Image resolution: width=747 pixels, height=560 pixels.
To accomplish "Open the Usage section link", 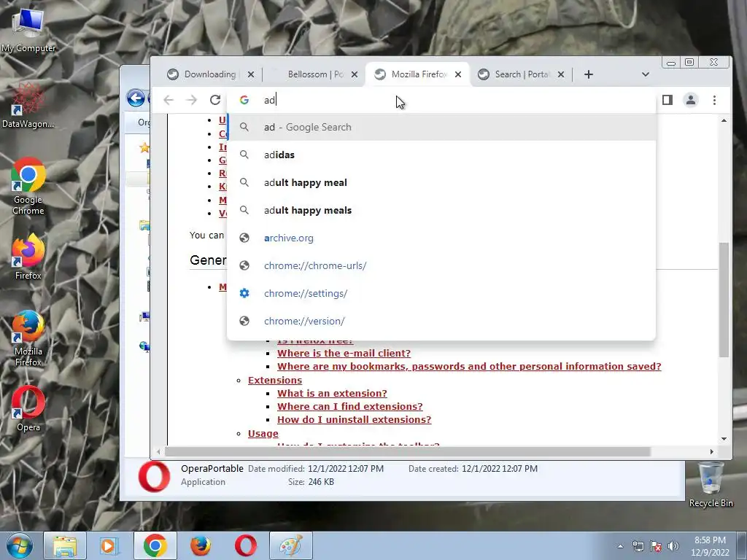I will pos(263,433).
